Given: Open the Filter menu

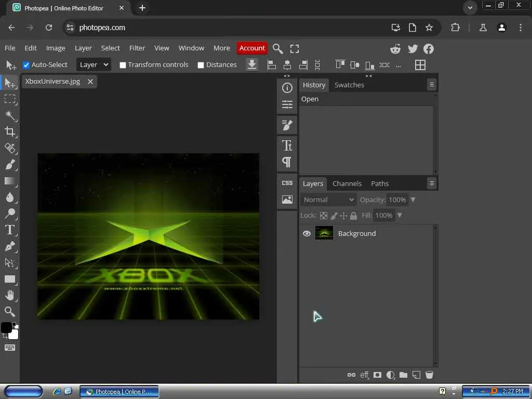Looking at the screenshot, I should [137, 48].
